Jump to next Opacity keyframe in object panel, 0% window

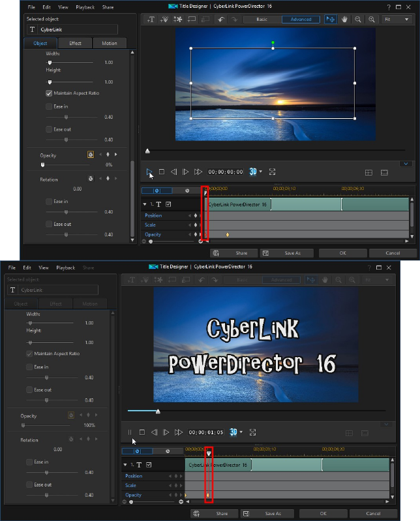115,155
